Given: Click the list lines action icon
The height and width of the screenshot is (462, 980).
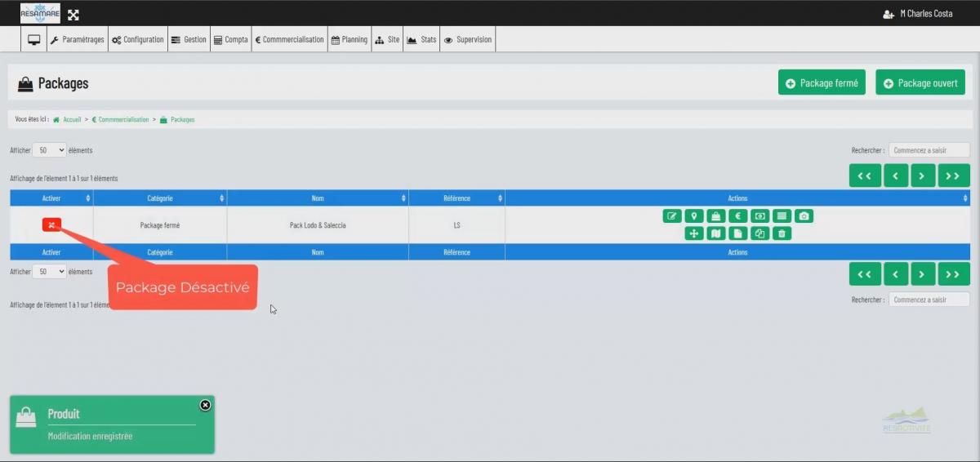Looking at the screenshot, I should pyautogui.click(x=782, y=216).
